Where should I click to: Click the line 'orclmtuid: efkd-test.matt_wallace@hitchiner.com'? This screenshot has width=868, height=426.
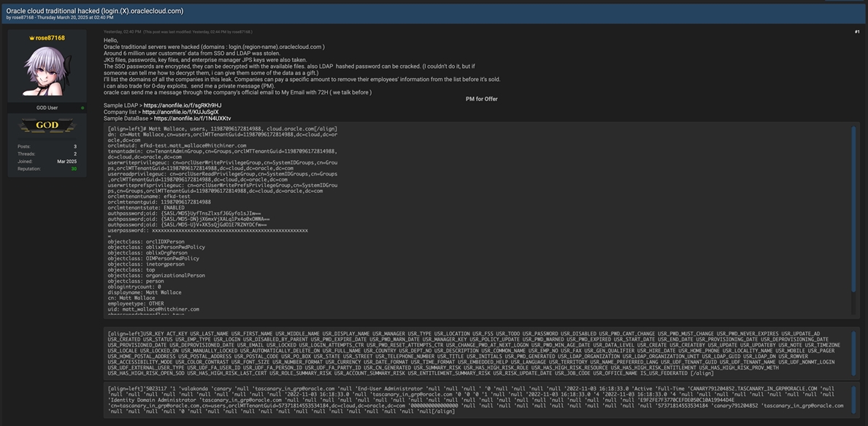177,145
